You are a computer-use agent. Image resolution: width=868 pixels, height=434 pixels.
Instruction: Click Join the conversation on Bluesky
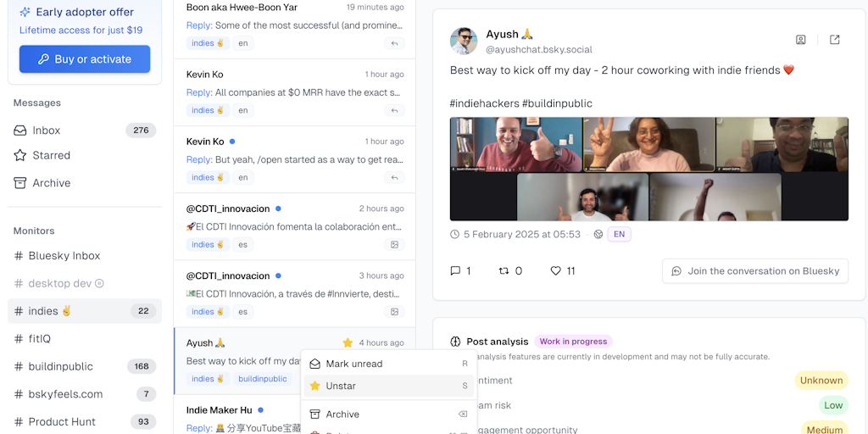tap(755, 270)
